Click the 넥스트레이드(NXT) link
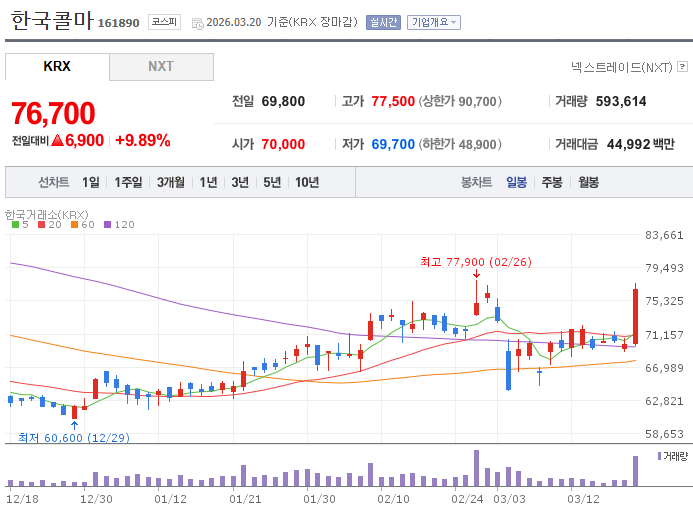Screen dimensions: 693x511 pyautogui.click(x=621, y=67)
